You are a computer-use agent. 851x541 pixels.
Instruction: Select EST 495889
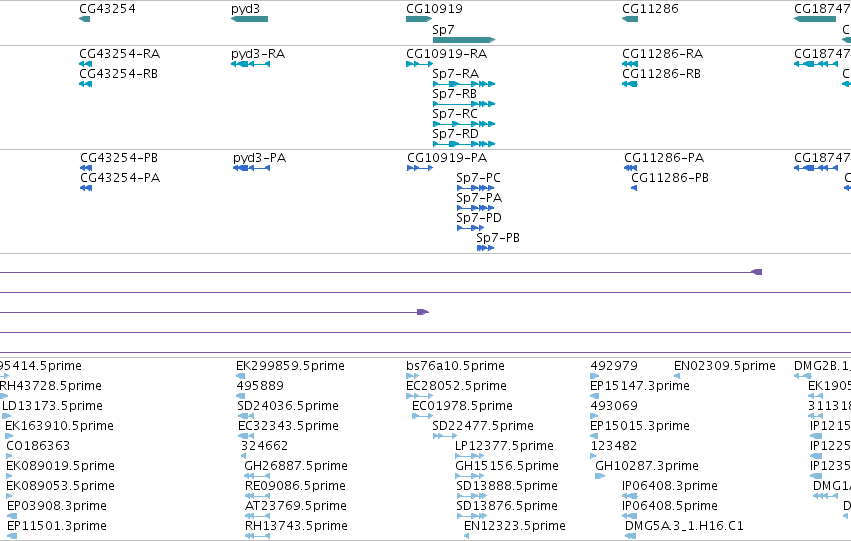click(x=260, y=386)
